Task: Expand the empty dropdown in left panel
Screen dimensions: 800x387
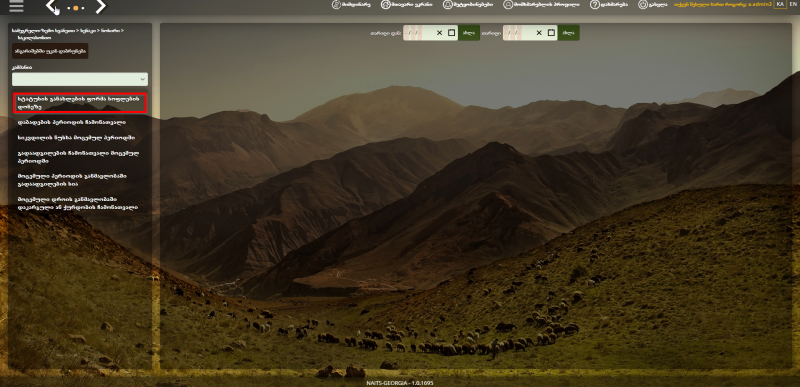Action: [80, 79]
